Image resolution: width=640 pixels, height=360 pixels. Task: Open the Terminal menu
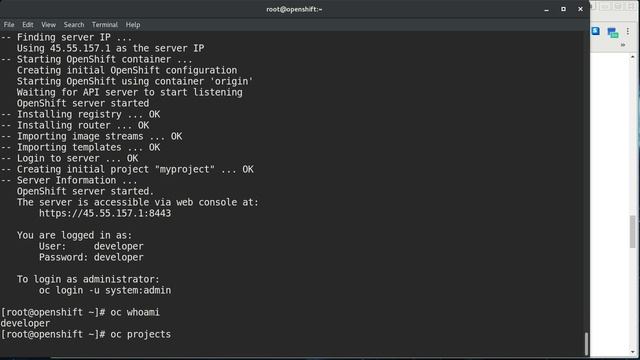105,25
